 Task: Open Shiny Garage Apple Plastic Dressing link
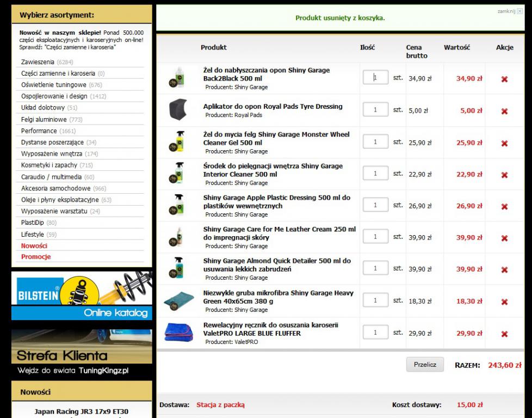click(277, 202)
